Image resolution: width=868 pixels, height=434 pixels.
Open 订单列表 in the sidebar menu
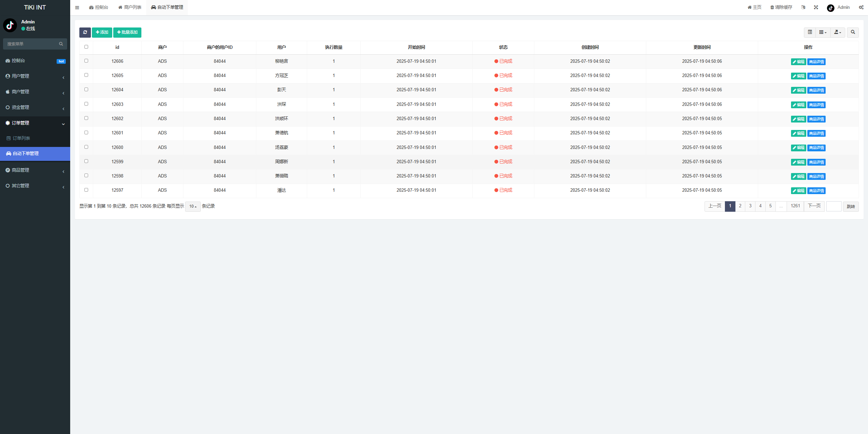point(21,138)
